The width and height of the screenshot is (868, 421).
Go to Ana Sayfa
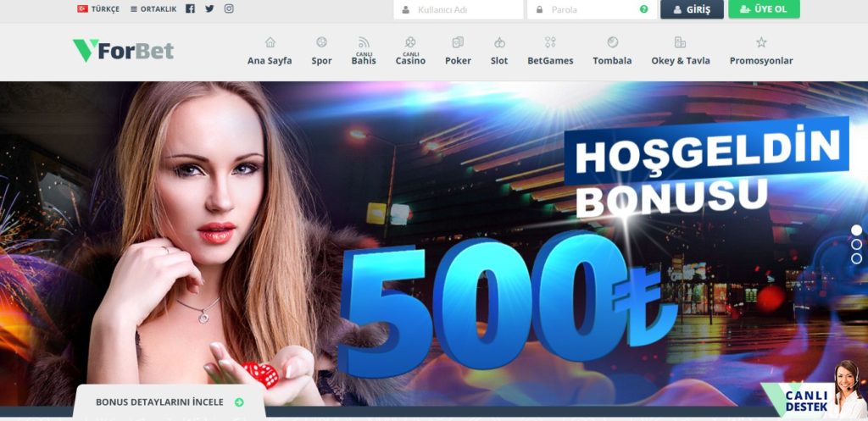pos(270,61)
